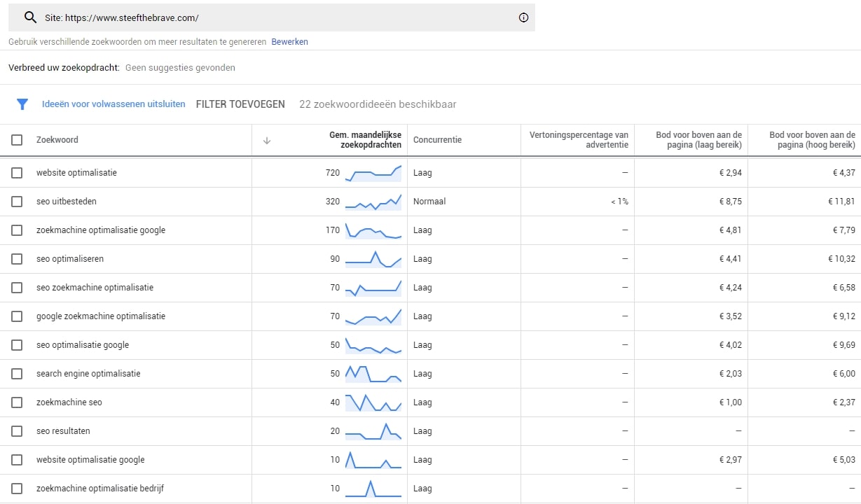Click '22 zoekwoordideeën beschikbaar' text
Viewport: 861px width, 504px height.
(378, 104)
